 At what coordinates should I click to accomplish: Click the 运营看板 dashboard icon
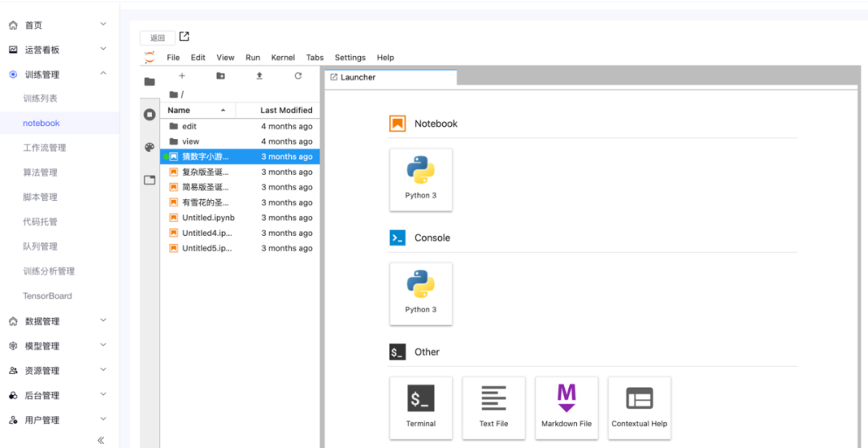click(x=14, y=50)
